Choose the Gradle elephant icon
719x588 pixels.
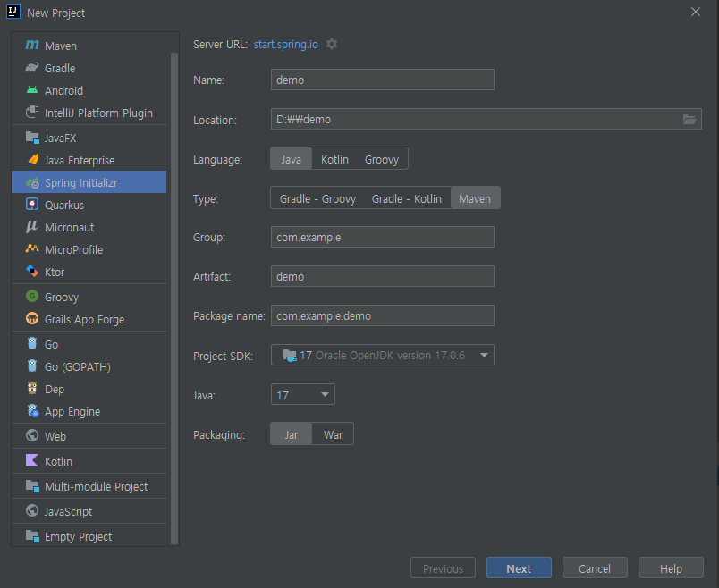click(32, 68)
